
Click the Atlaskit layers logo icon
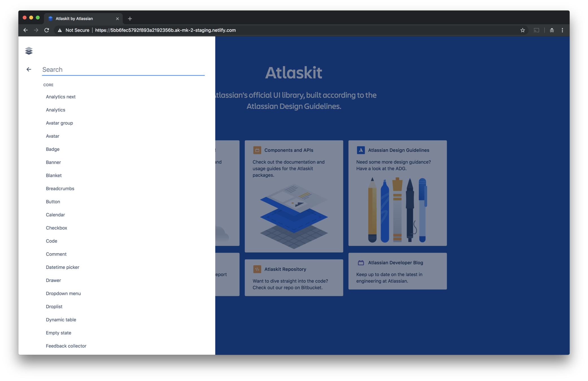[29, 51]
